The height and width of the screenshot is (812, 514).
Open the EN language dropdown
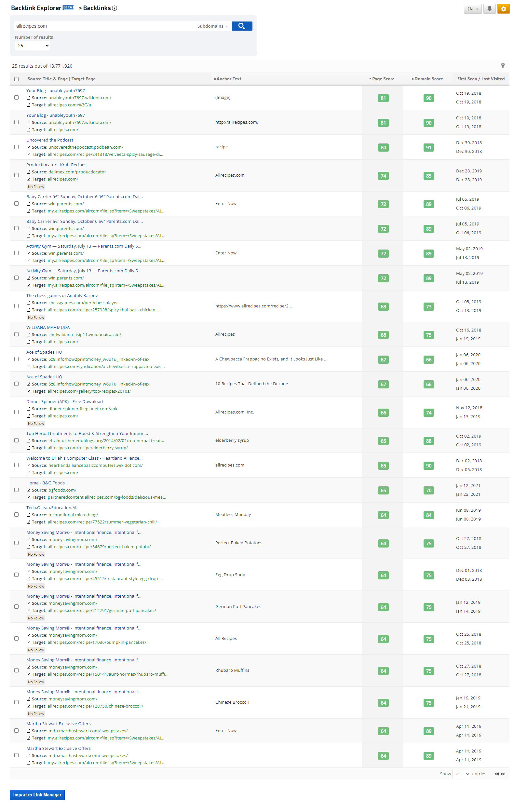(472, 9)
